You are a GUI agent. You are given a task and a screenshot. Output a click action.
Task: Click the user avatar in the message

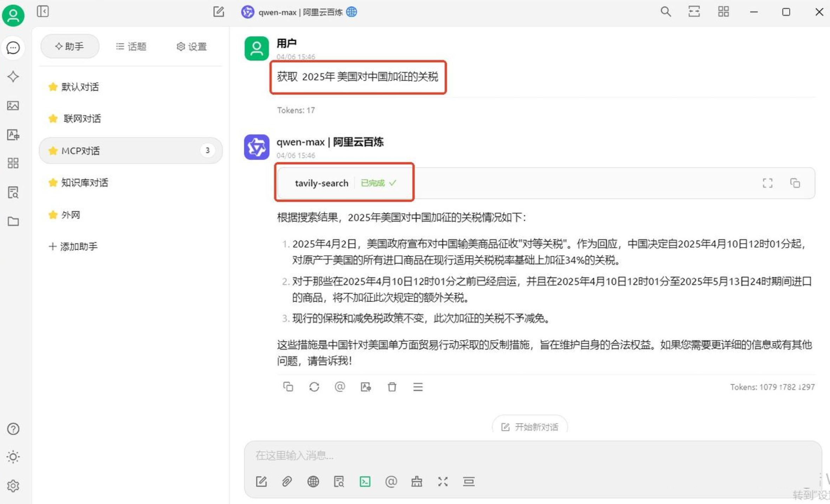[x=257, y=49]
